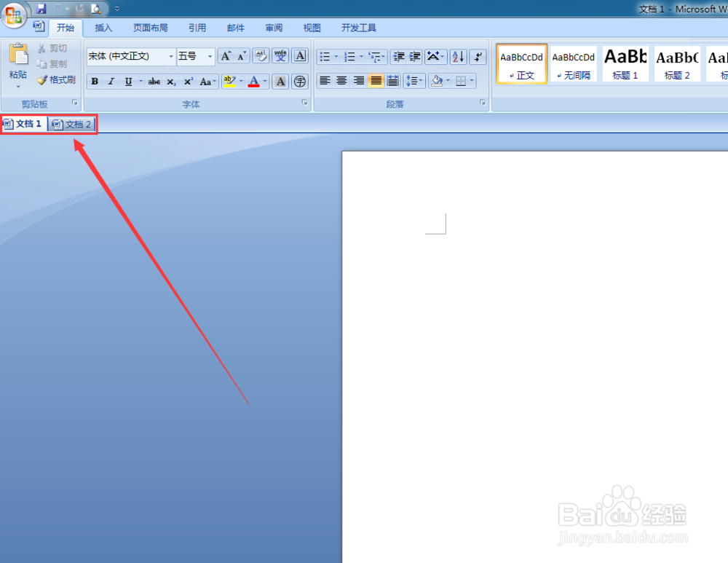
Task: Open the 页面布局 ribbon tab
Action: coord(151,28)
